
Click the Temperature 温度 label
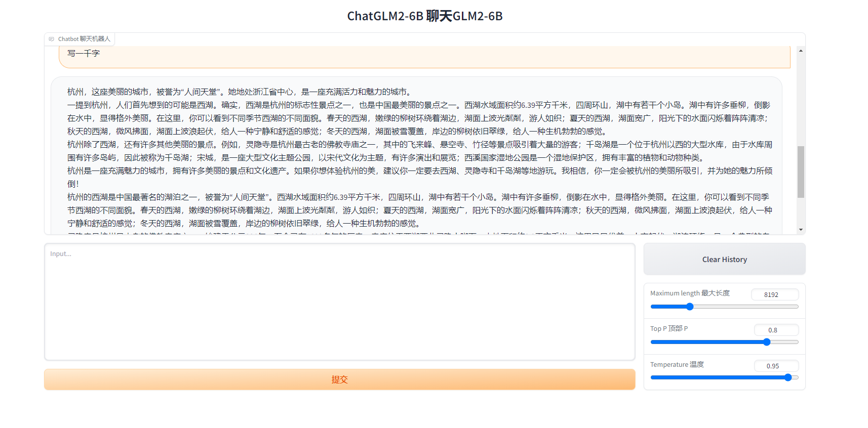(677, 365)
